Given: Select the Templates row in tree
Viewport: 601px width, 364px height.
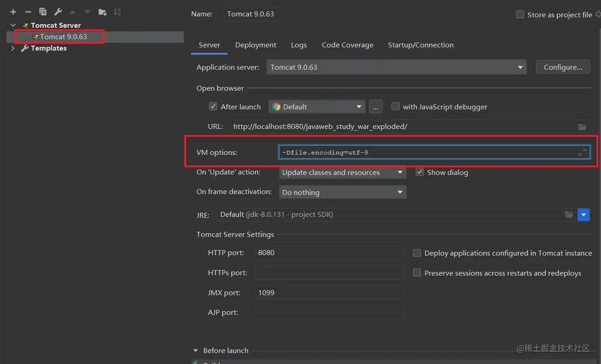Looking at the screenshot, I should click(95, 48).
